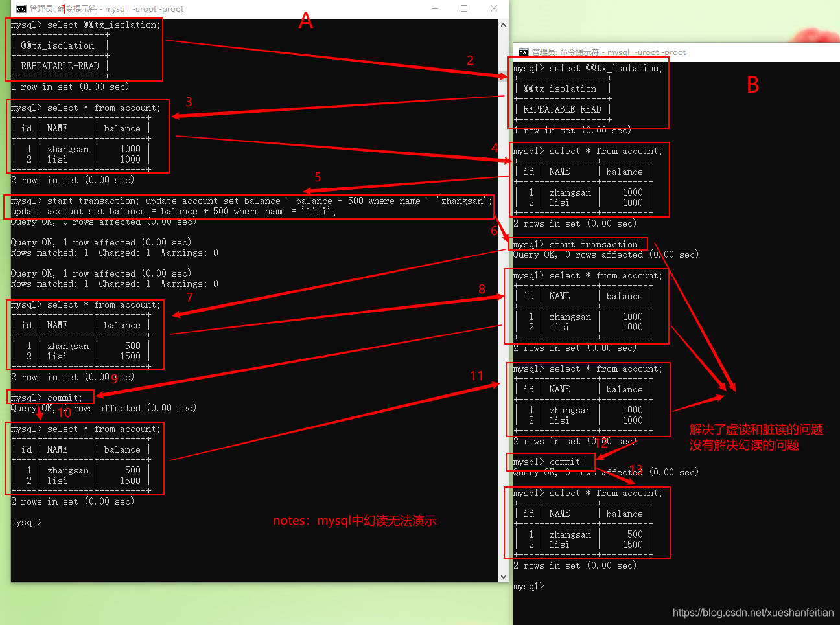Click the 'start transaction; update account' line in window A

[251, 201]
